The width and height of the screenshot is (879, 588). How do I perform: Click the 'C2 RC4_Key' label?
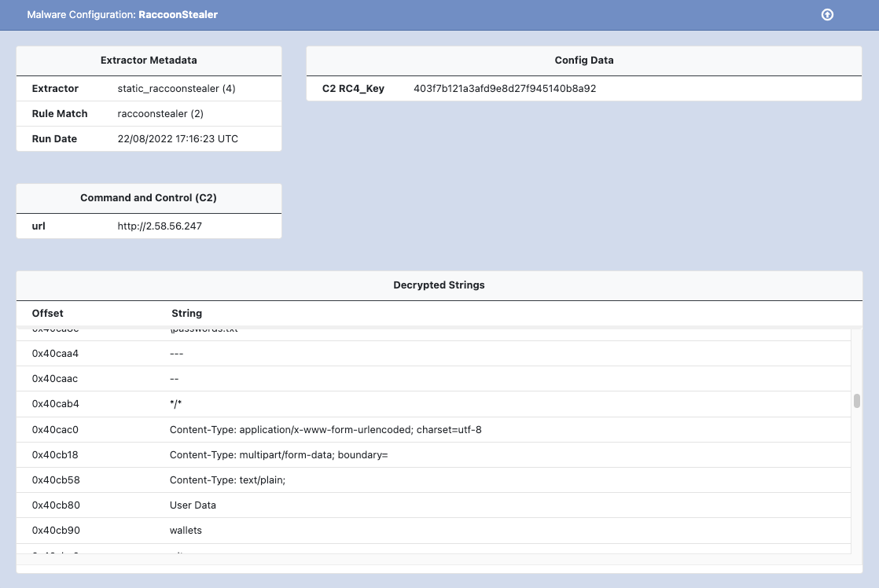tap(353, 89)
